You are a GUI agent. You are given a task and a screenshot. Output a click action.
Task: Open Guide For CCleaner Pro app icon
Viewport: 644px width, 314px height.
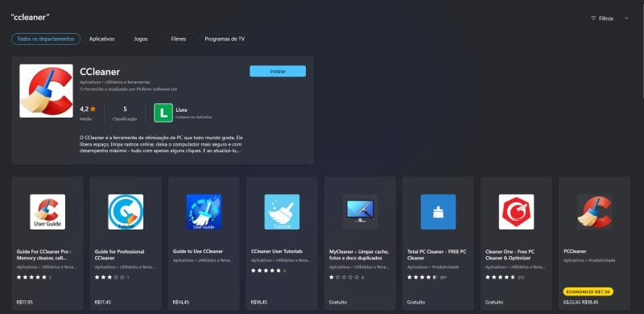click(x=47, y=212)
